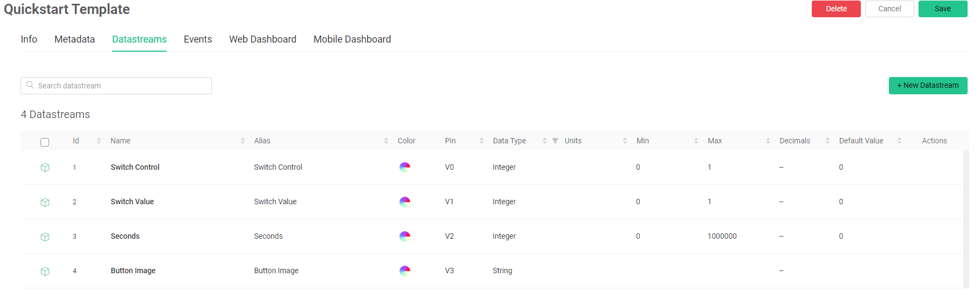Image resolution: width=980 pixels, height=298 pixels.
Task: Open color swatch for Switch Control
Action: click(x=405, y=167)
